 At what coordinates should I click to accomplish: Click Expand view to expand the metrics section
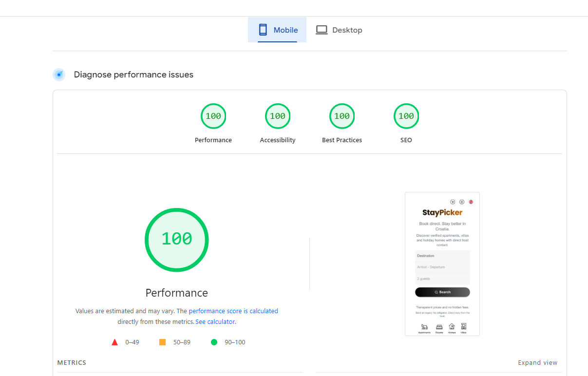point(537,362)
